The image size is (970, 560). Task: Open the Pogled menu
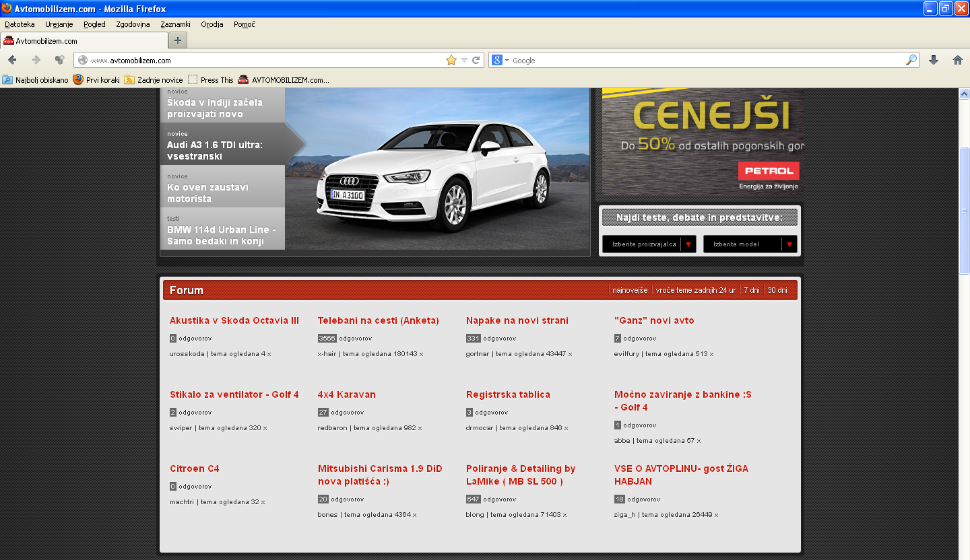coord(94,24)
